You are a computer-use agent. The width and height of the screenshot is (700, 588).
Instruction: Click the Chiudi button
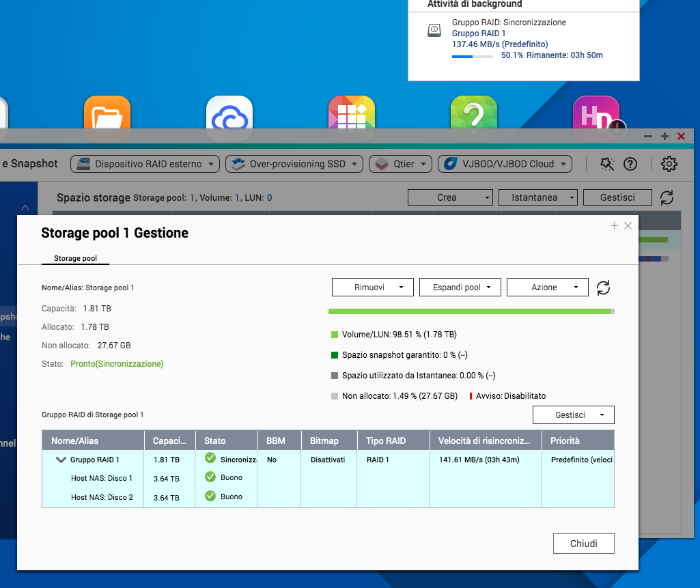click(583, 544)
